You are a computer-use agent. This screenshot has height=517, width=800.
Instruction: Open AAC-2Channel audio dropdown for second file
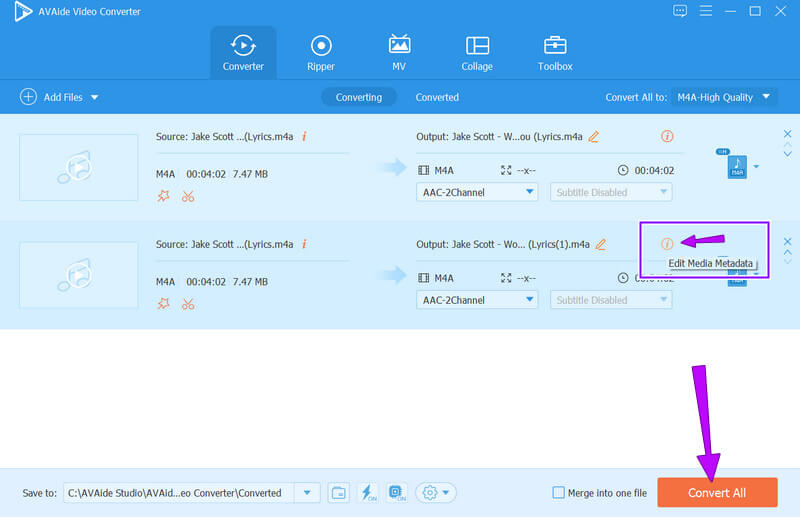477,300
